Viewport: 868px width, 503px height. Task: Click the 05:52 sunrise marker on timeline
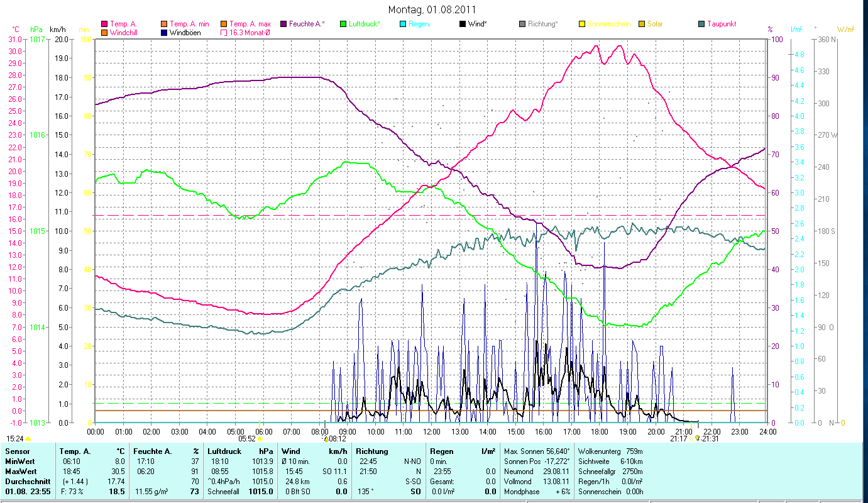point(246,439)
